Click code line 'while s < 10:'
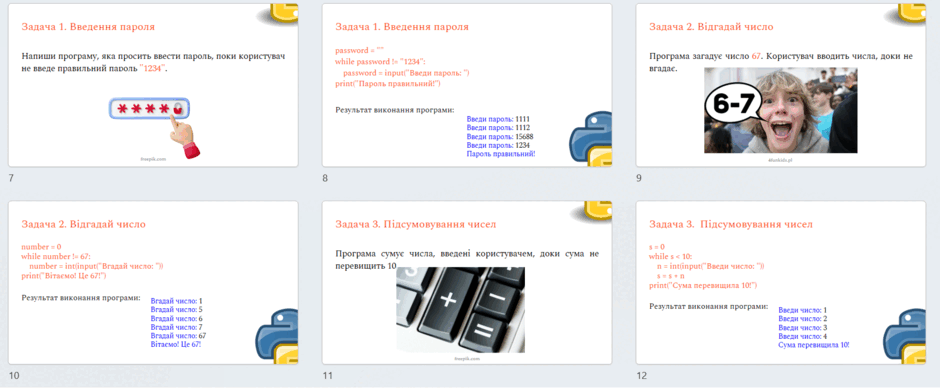 (x=671, y=256)
